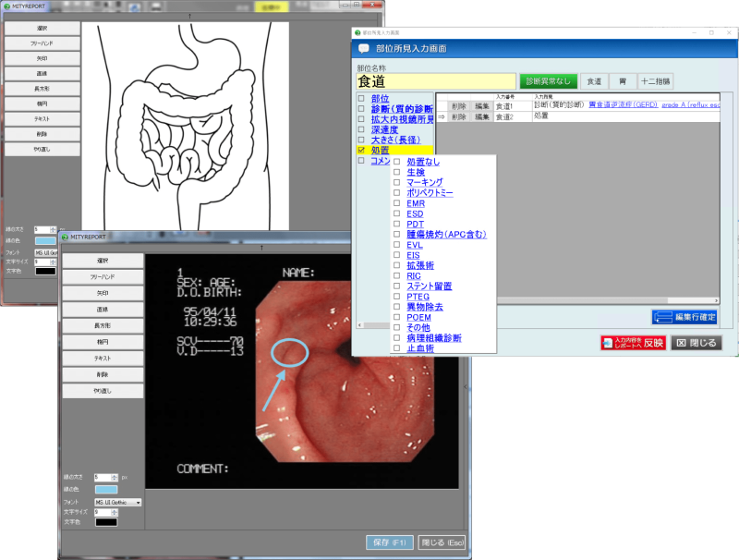Activate テキスト tool in endoscope image window
739x560 pixels.
103,359
